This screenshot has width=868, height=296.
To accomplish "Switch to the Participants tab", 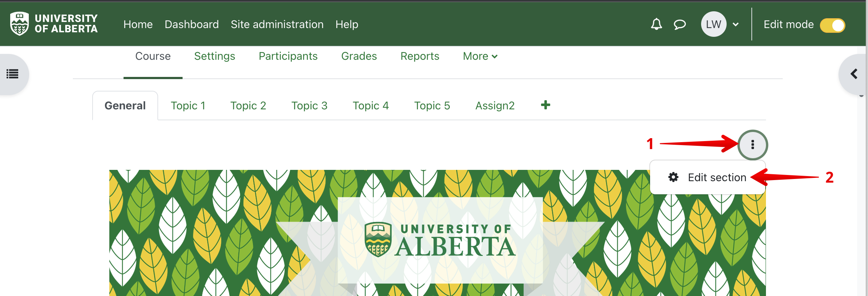I will (288, 56).
